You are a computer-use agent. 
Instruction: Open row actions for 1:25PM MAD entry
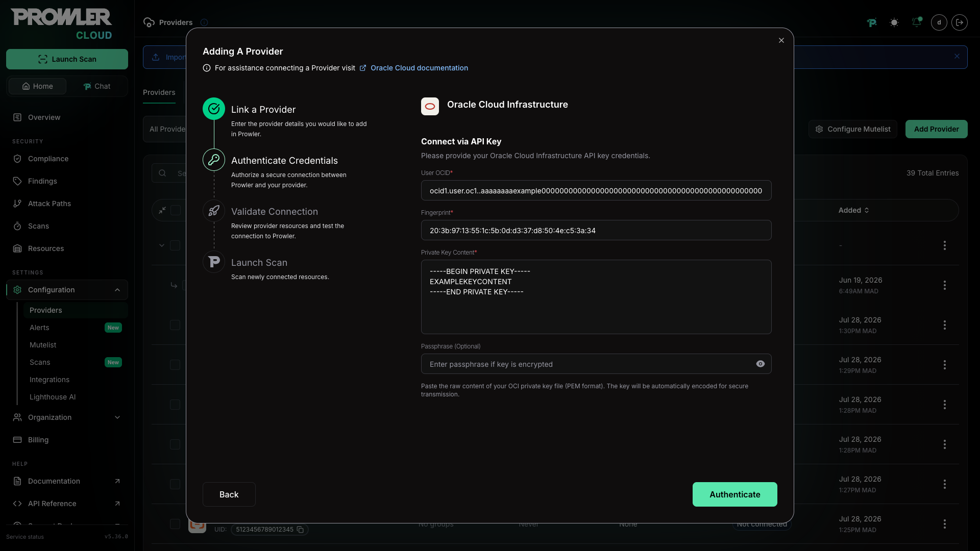pos(944,524)
